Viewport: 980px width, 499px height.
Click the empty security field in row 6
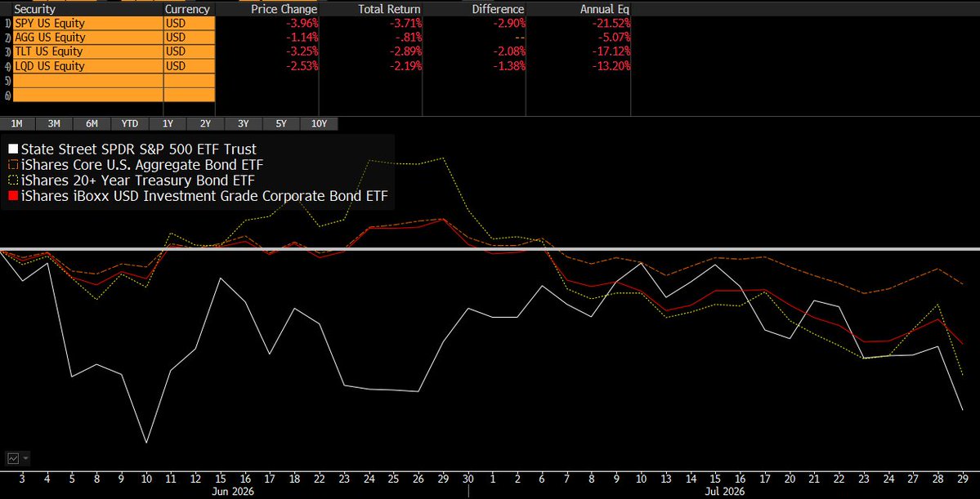coord(87,95)
